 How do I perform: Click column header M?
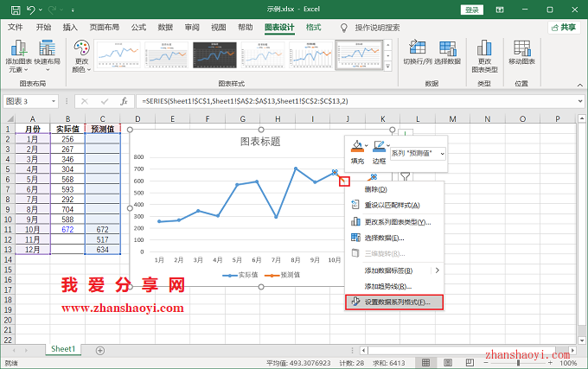pyautogui.click(x=452, y=118)
